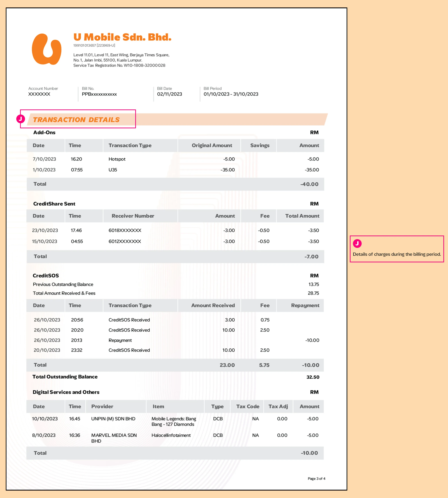Click the Page 3 of 4 footer
This screenshot has width=448, height=498.
click(x=317, y=479)
